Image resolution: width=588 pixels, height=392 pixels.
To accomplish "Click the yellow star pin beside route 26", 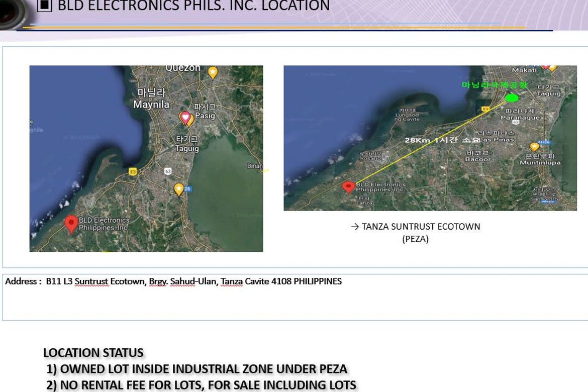I will (x=179, y=190).
